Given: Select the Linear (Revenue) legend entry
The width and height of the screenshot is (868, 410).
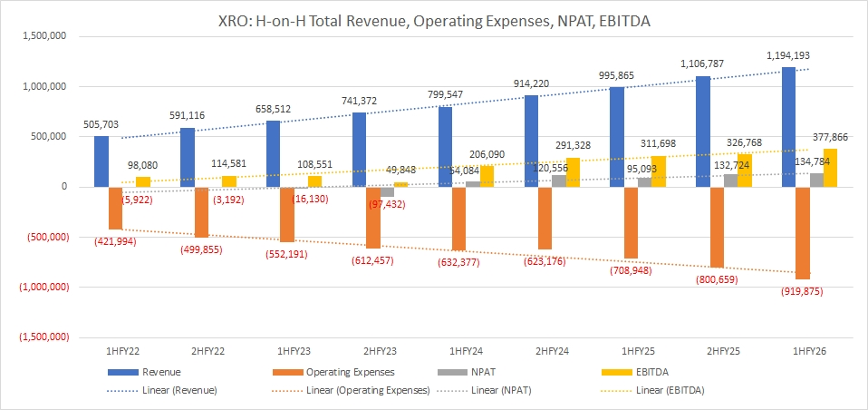Looking at the screenshot, I should point(164,391).
